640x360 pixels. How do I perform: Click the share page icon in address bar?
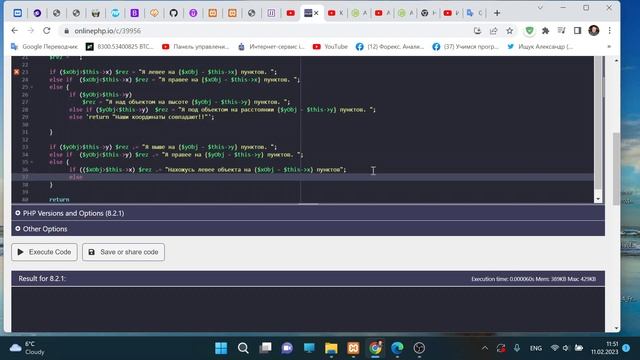coord(493,31)
